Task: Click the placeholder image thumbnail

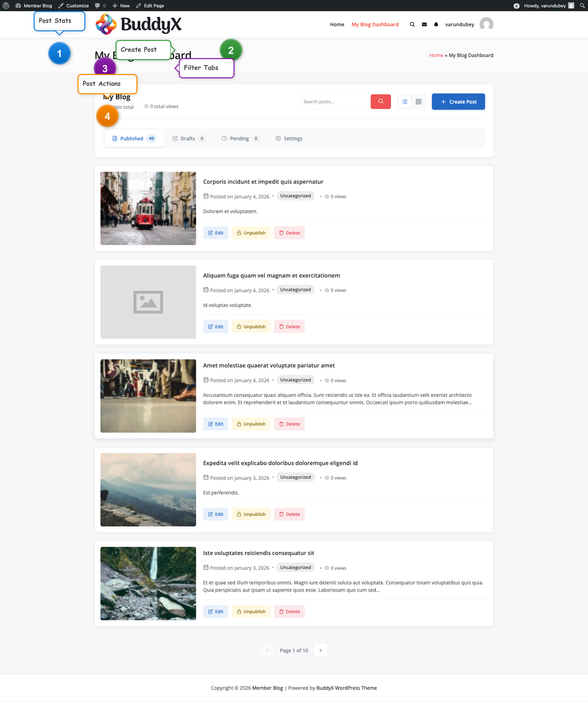Action: (148, 302)
